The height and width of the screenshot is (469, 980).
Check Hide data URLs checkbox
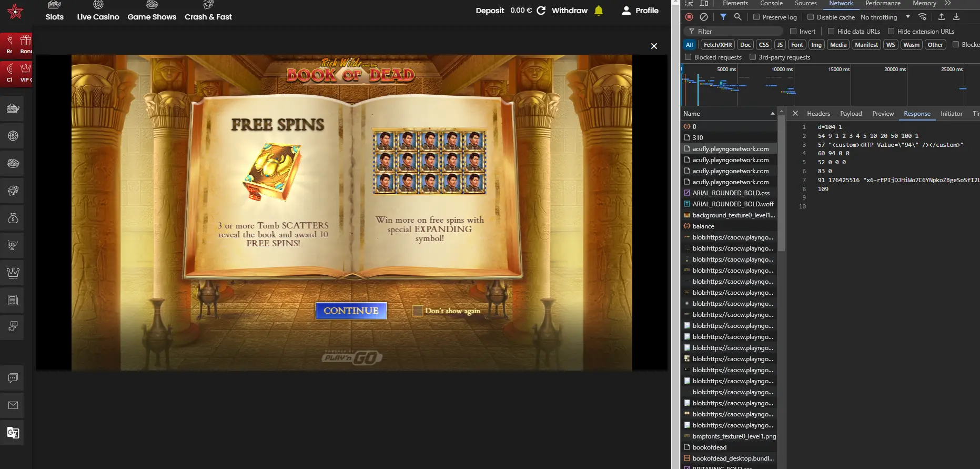831,31
